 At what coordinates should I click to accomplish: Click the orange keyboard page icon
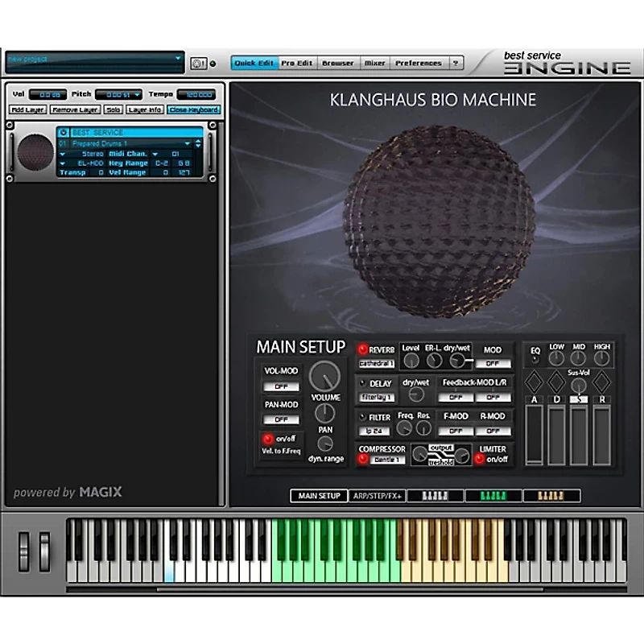[x=551, y=496]
